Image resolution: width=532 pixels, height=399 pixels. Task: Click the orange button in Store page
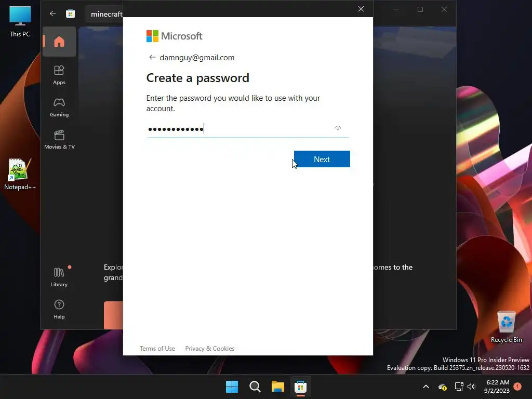click(x=113, y=315)
